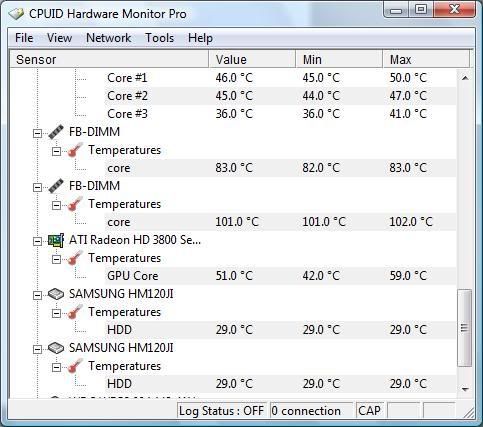
Task: Click the second FB-DIMM memory module icon
Action: [56, 186]
